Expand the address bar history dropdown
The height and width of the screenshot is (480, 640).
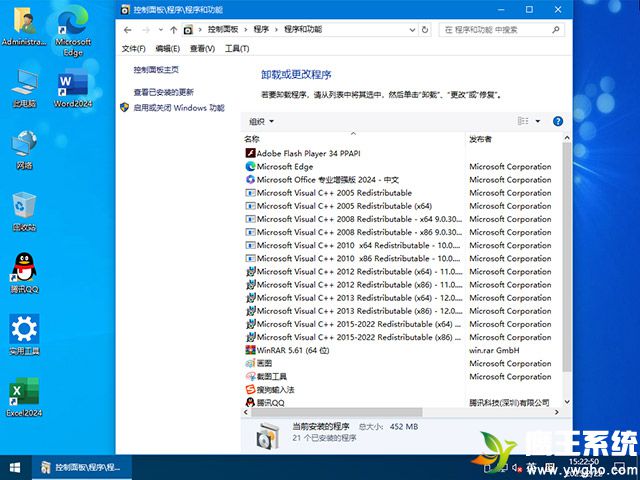(412, 30)
